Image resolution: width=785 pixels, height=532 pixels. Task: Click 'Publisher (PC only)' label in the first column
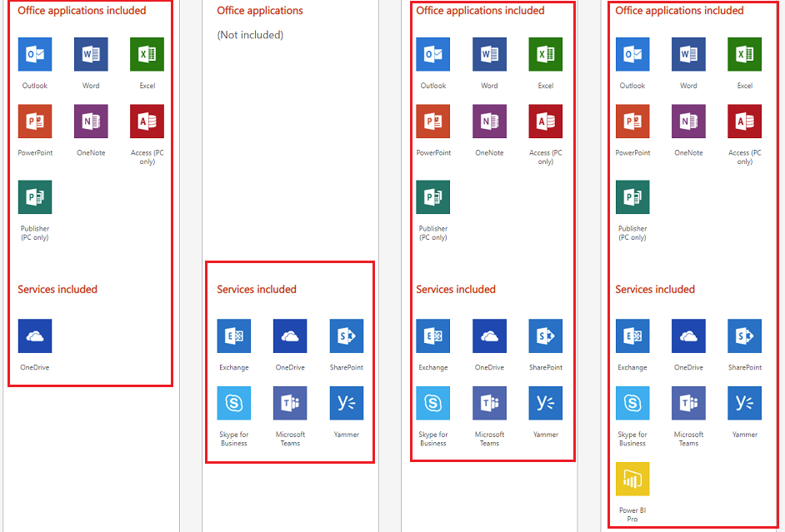click(x=35, y=233)
